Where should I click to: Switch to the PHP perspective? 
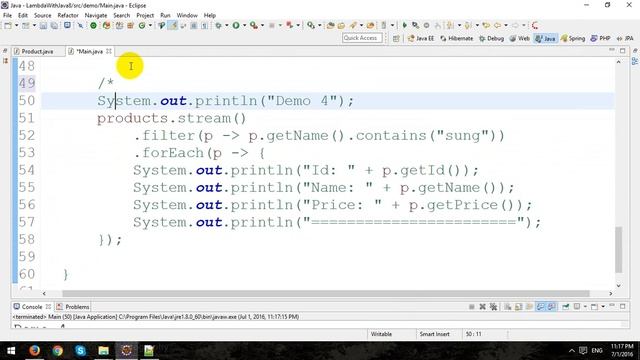[600, 38]
